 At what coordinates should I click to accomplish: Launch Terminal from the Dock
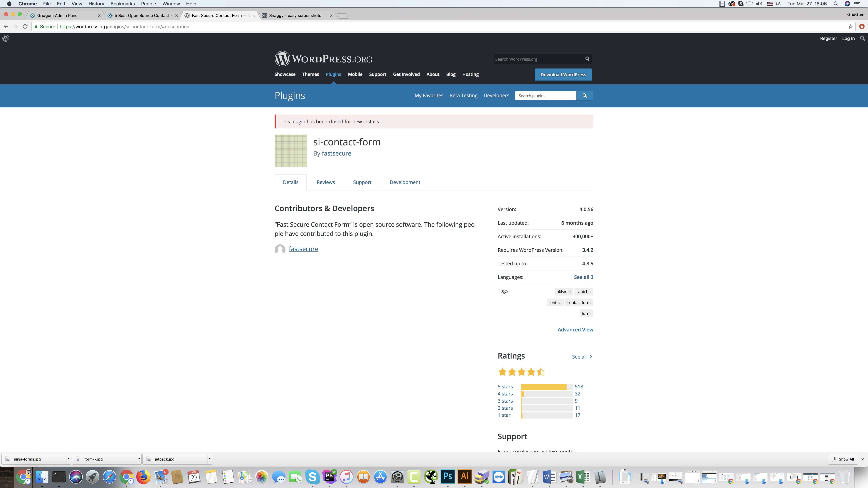(59, 477)
